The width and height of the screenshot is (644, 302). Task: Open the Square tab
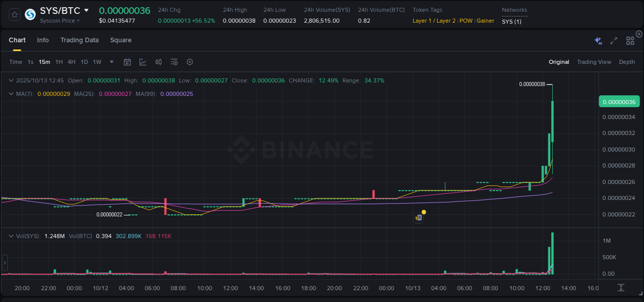(x=121, y=40)
